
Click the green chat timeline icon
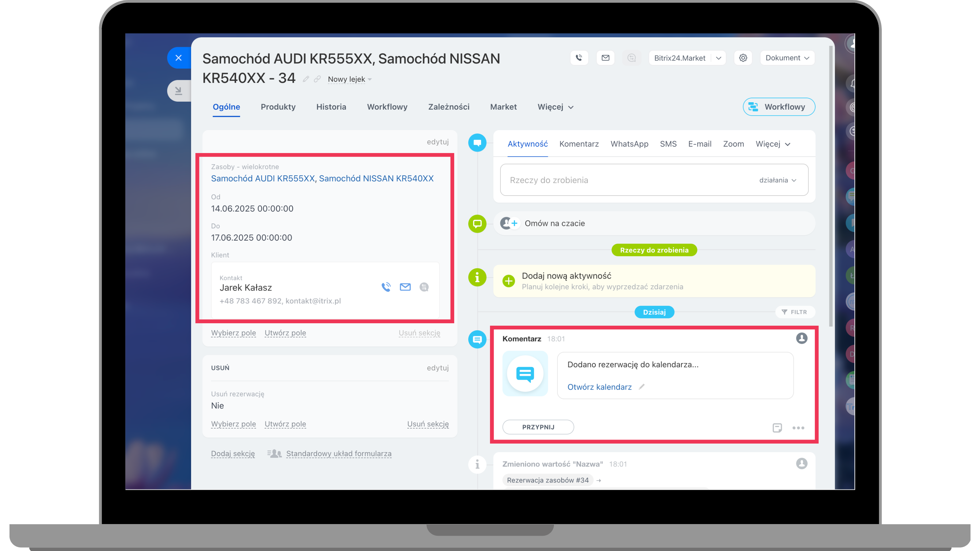click(477, 223)
